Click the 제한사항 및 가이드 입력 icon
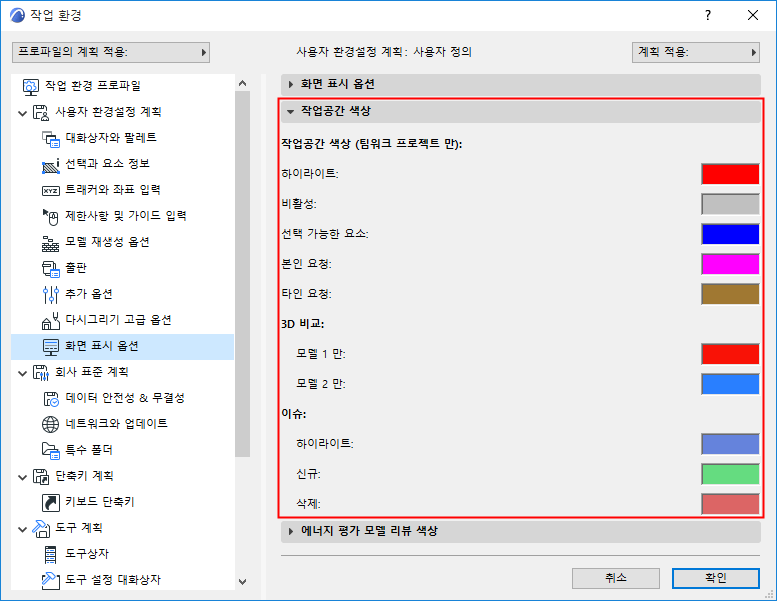Screen dimensions: 777x601 coord(51,217)
